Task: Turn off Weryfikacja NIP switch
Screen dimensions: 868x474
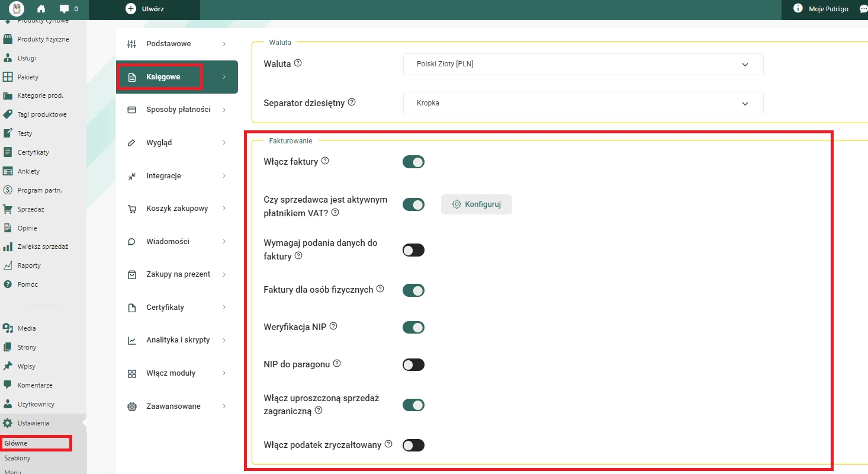Action: tap(413, 327)
